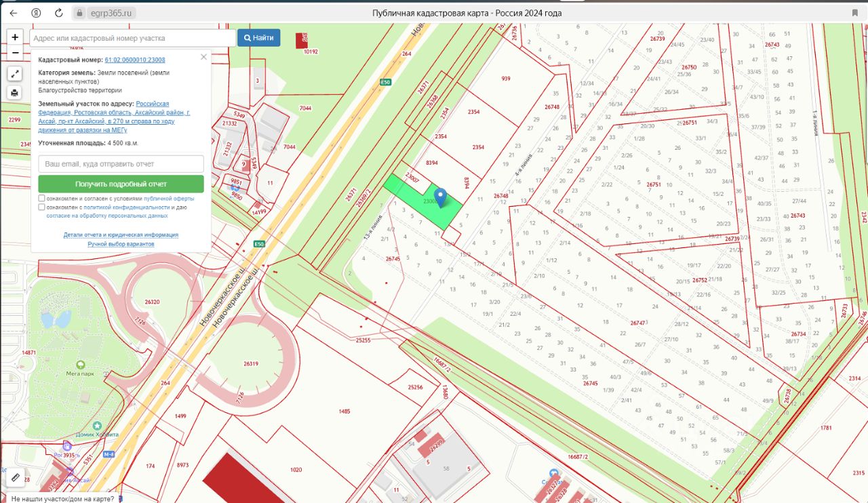
Task: Select parcel labeled 2299
Action: (14, 120)
